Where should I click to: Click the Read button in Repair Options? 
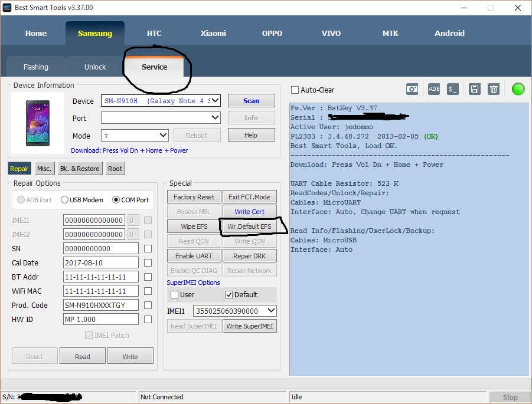(83, 357)
